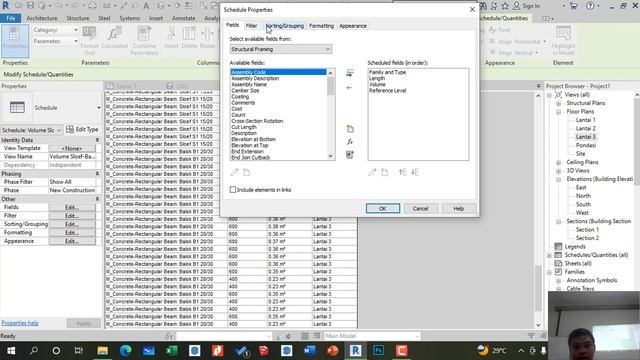This screenshot has width=640, height=360.
Task: Switch to Revit in taskbar
Action: (x=356, y=351)
